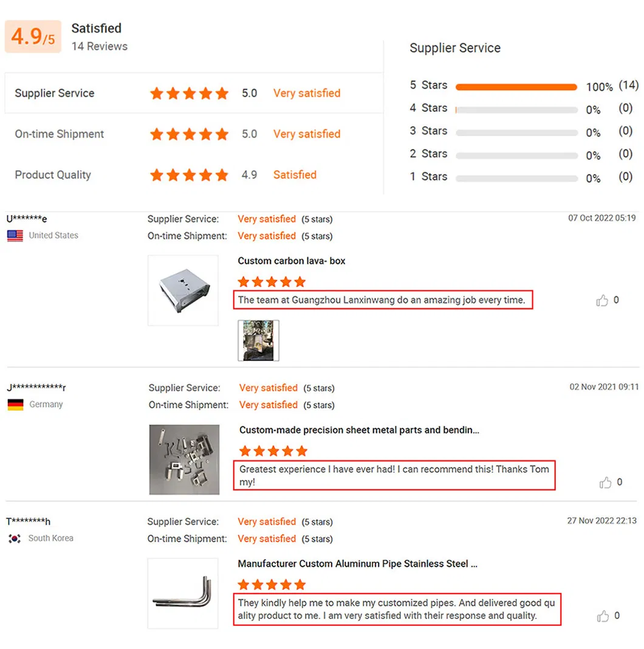
Task: Open reviewer U*******e's profile
Action: [26, 219]
